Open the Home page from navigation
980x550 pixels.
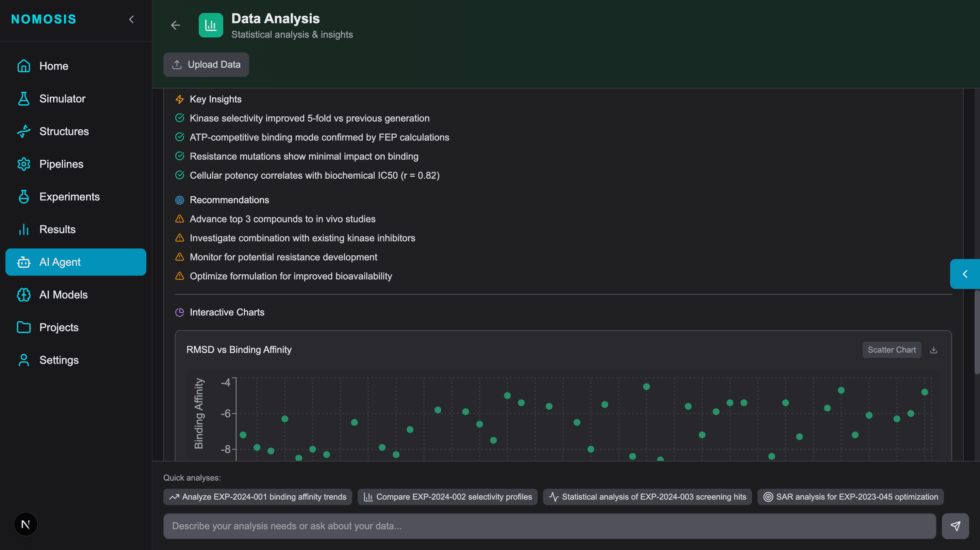pos(23,66)
